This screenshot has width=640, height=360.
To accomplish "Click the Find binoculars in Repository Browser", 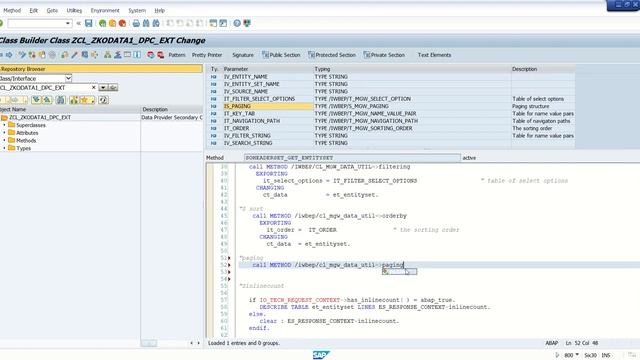I will click(61, 100).
